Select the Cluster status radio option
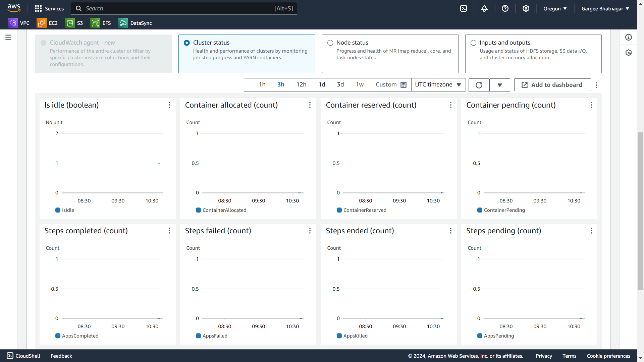This screenshot has height=362, width=644. click(187, 43)
